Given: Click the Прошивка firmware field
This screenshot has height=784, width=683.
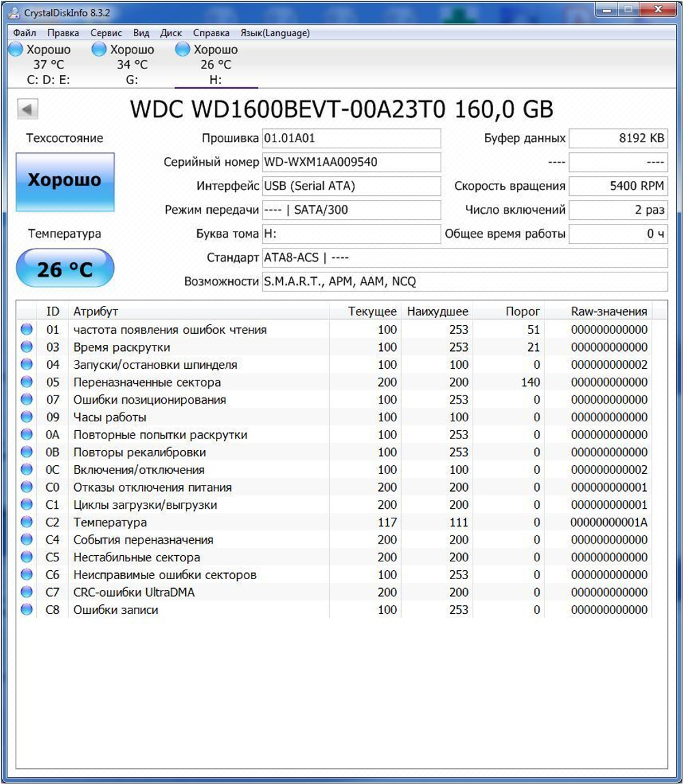Looking at the screenshot, I should point(352,138).
